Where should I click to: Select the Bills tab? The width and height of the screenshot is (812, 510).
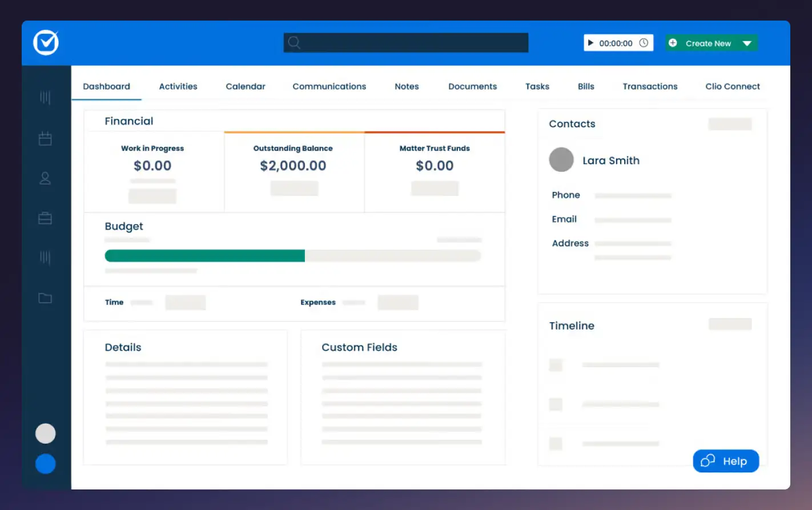coord(586,86)
